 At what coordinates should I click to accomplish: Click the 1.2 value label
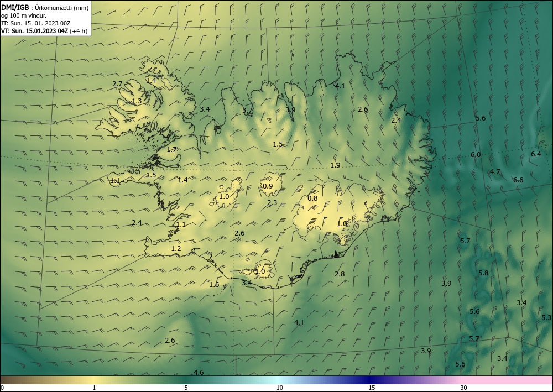(x=176, y=249)
